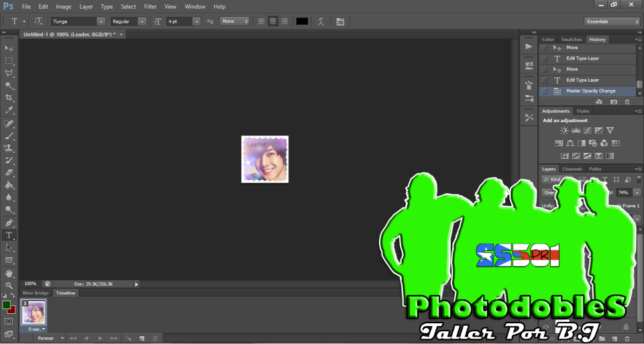644x344 pixels.
Task: Open the Layer menu
Action: point(86,7)
